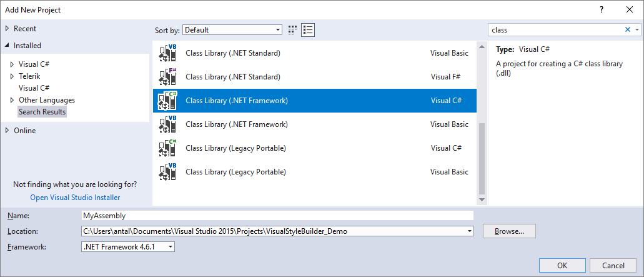Click the Other Languages tree label
Image resolution: width=644 pixels, height=277 pixels.
47,100
